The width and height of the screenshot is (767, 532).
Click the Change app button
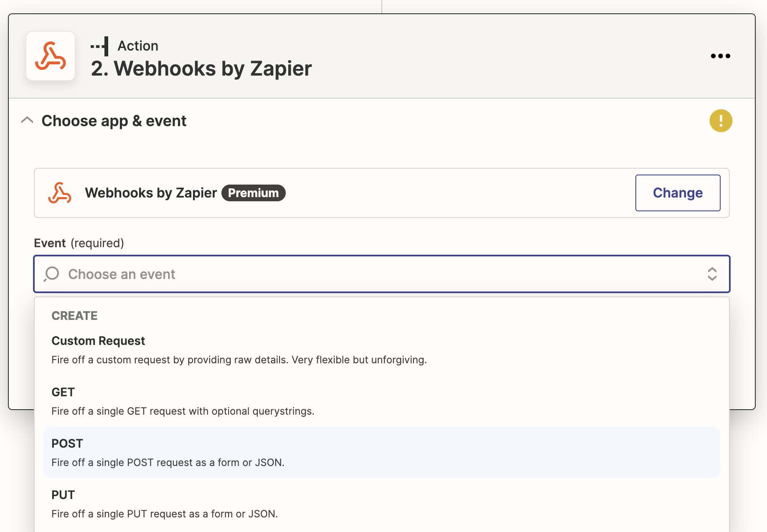[678, 193]
